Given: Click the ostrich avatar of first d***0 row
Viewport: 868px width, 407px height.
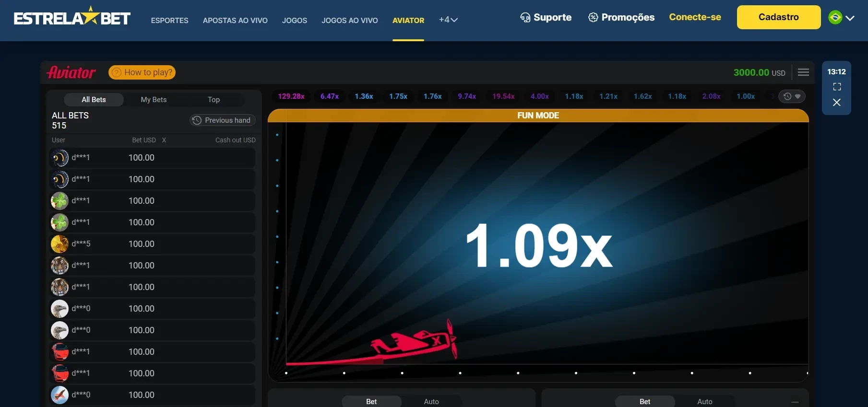Looking at the screenshot, I should [59, 309].
